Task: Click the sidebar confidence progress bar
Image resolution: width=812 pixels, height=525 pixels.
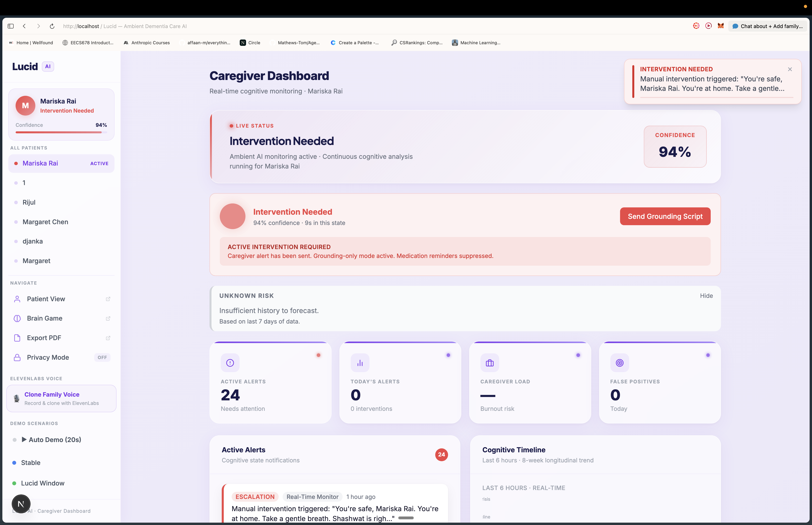Action: coord(61,132)
